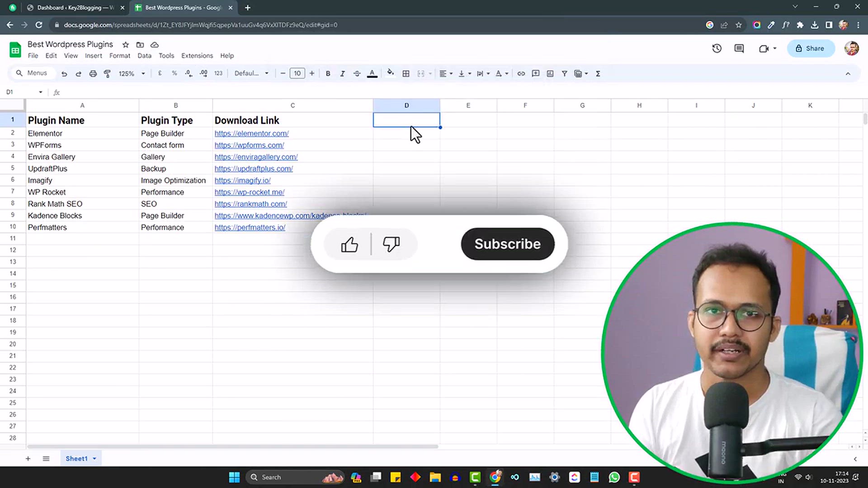Open Search menus box in toolbar
Viewport: 868px width, 488px height.
32,73
